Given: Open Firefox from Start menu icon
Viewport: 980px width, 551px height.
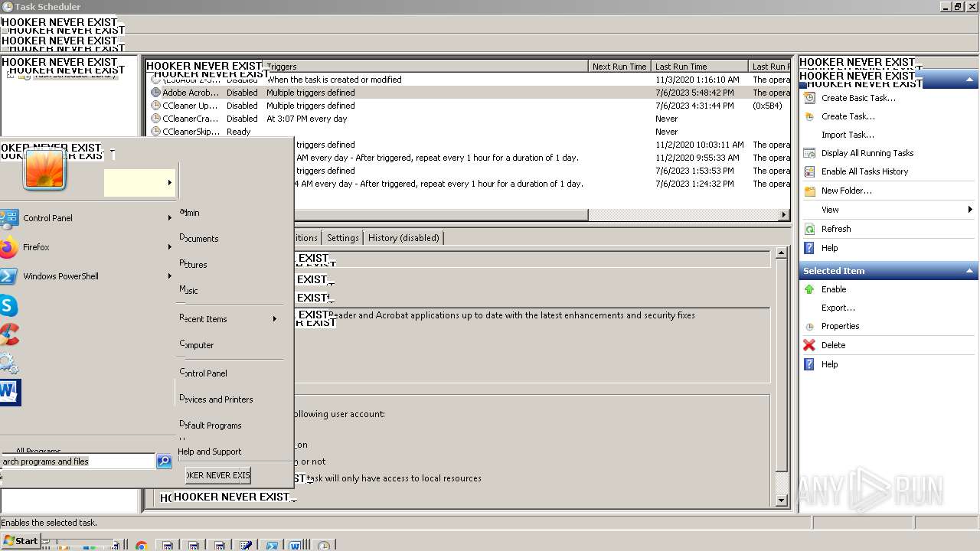Looking at the screenshot, I should [x=8, y=247].
